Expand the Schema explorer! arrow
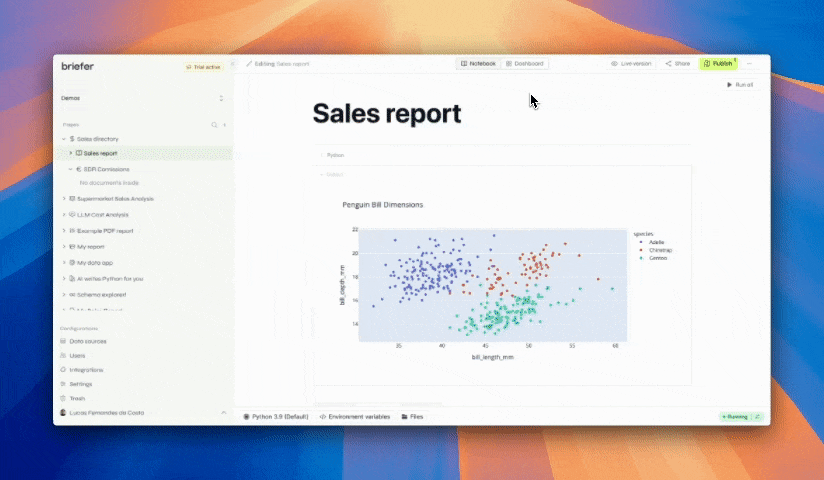 (64, 295)
